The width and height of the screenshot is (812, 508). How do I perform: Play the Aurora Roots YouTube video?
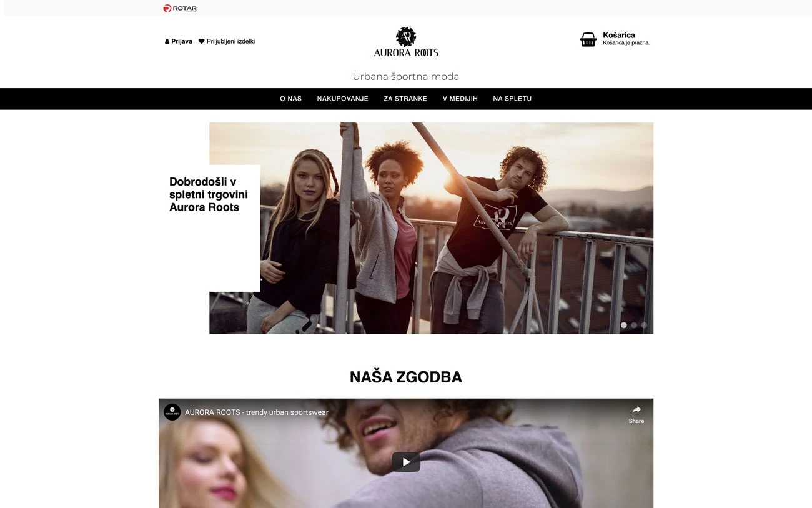pyautogui.click(x=406, y=462)
